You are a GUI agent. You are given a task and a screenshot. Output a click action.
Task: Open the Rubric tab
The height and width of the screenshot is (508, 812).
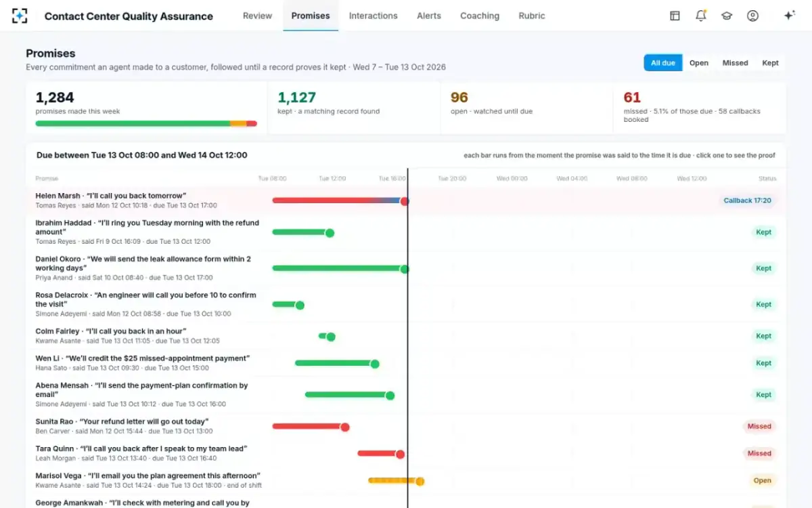tap(532, 16)
